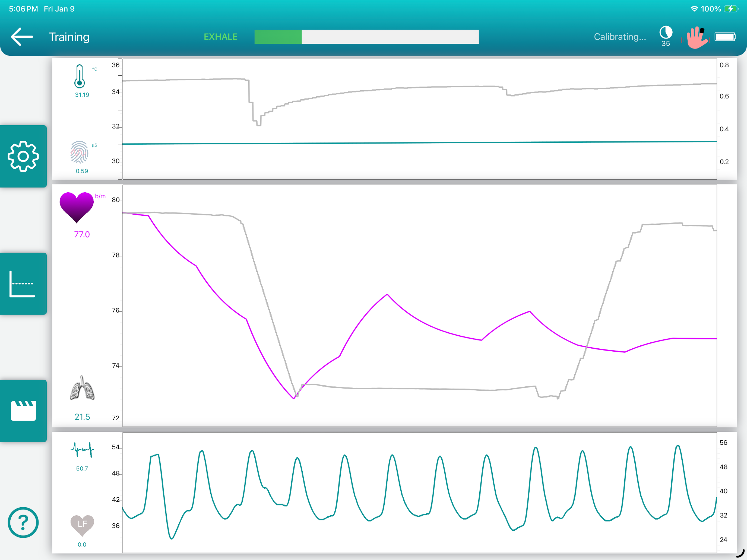This screenshot has width=747, height=560.
Task: Tap the timer count 35
Action: (x=666, y=43)
